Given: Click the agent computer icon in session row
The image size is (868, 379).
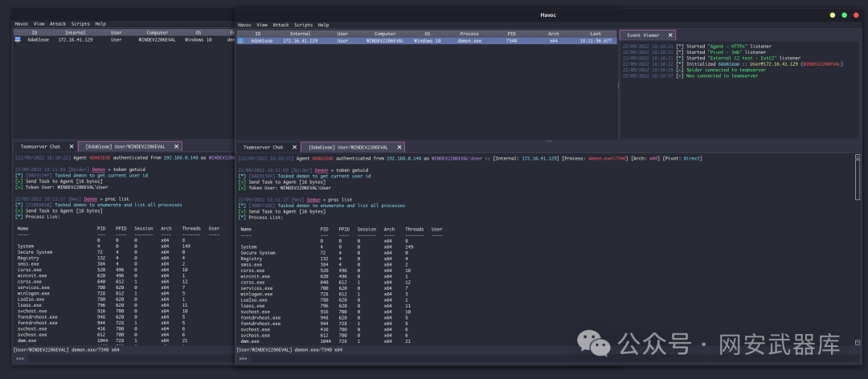Looking at the screenshot, I should point(241,41).
